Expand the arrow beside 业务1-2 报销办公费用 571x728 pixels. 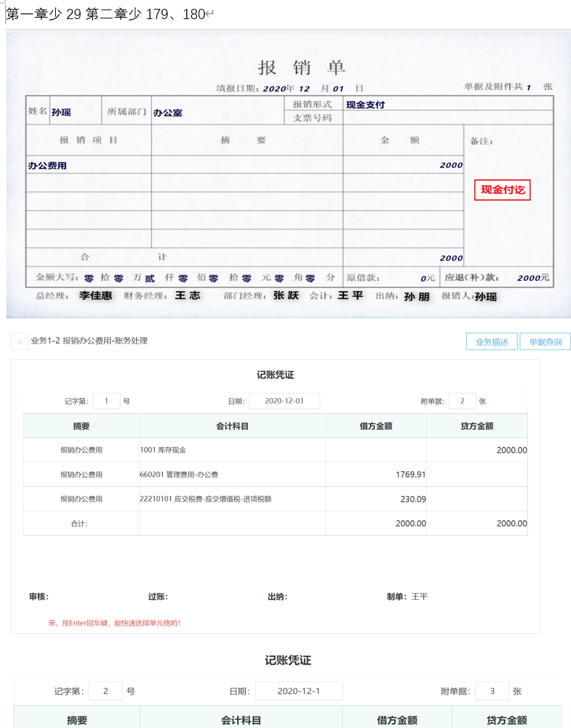[x=19, y=342]
